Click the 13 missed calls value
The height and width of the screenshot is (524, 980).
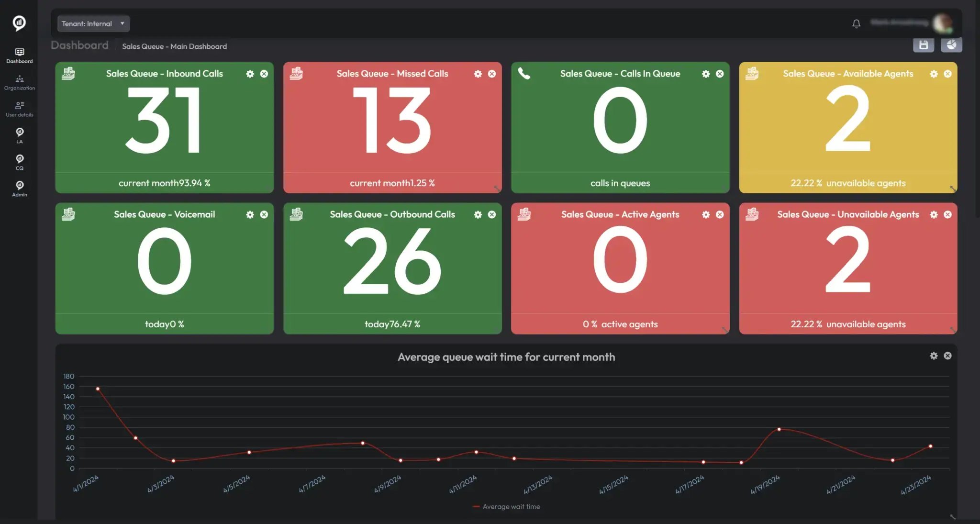pyautogui.click(x=392, y=121)
